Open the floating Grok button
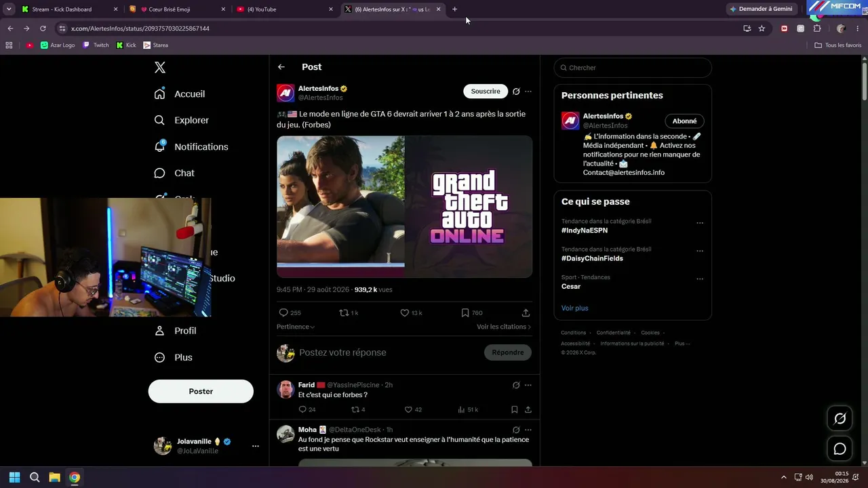Screen dimensions: 868x488 (840, 419)
